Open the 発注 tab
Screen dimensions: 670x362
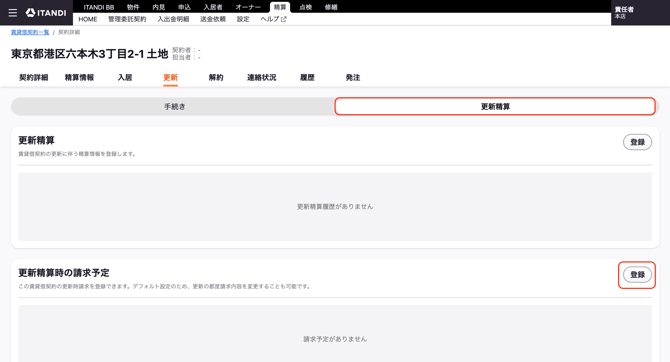(x=353, y=78)
